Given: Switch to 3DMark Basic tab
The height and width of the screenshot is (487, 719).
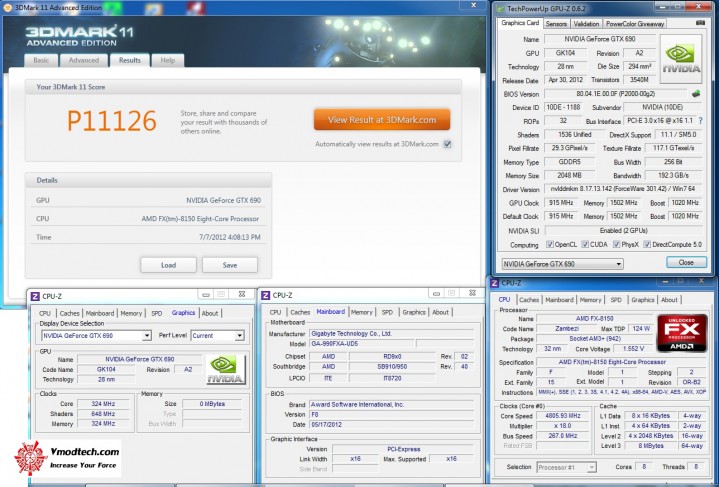Looking at the screenshot, I should coord(41,60).
